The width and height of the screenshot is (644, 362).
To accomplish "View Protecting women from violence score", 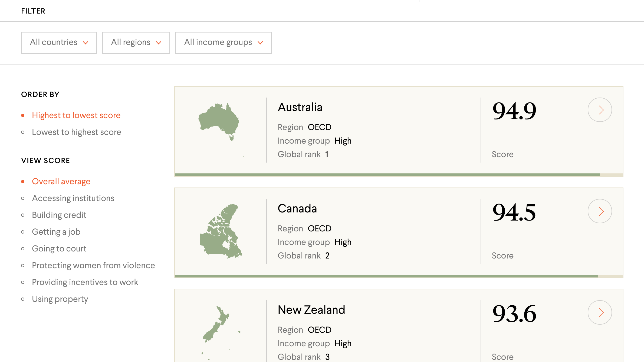I will pyautogui.click(x=93, y=266).
